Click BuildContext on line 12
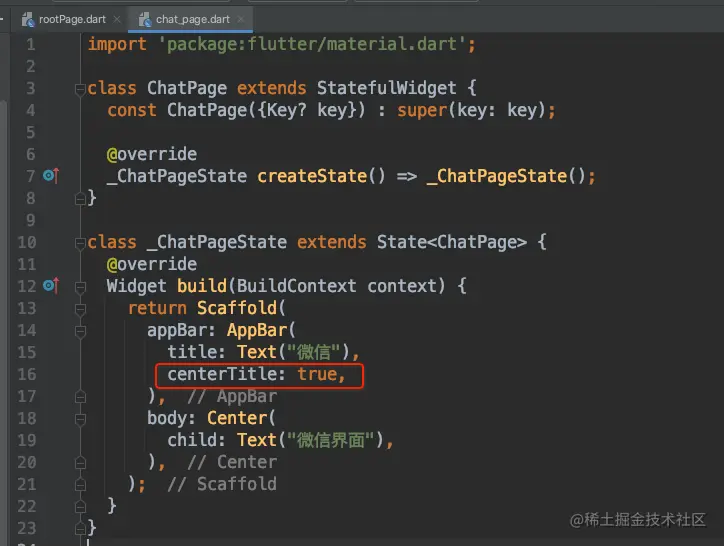The height and width of the screenshot is (546, 724). coord(296,286)
